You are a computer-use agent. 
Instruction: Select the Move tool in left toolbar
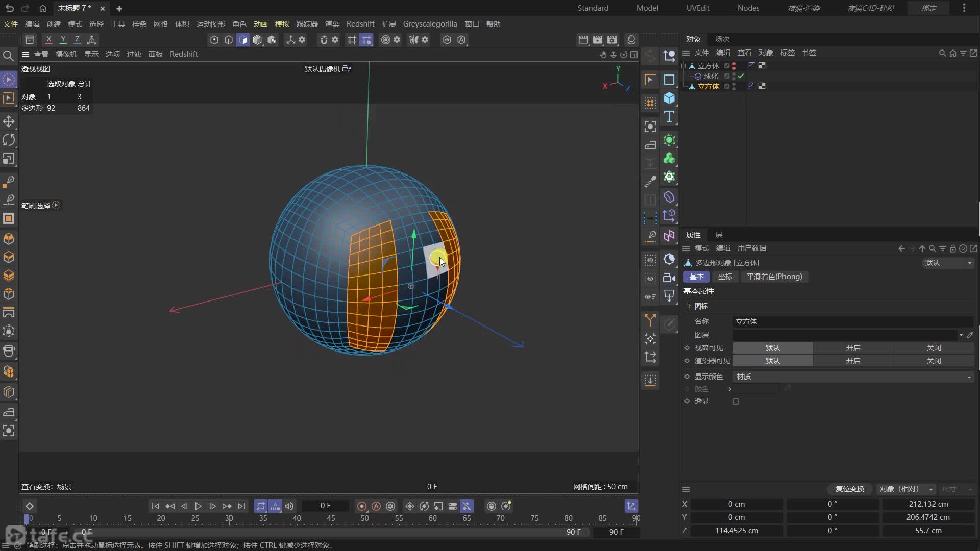point(9,121)
